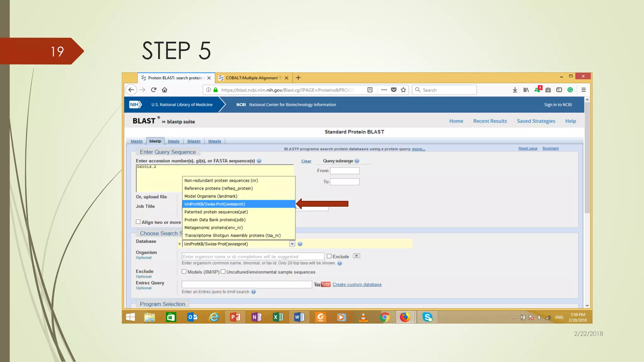Open the browser home page icon
The image size is (644, 362).
tap(164, 90)
